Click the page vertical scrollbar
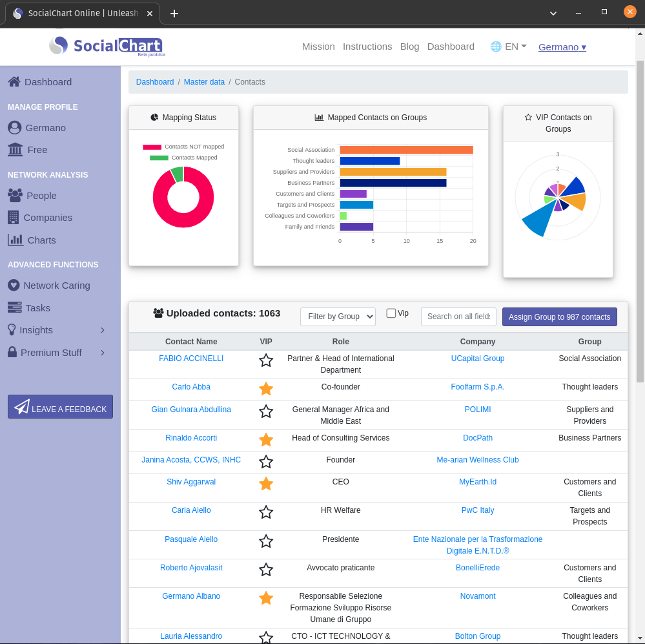The height and width of the screenshot is (644, 645). coord(640,222)
